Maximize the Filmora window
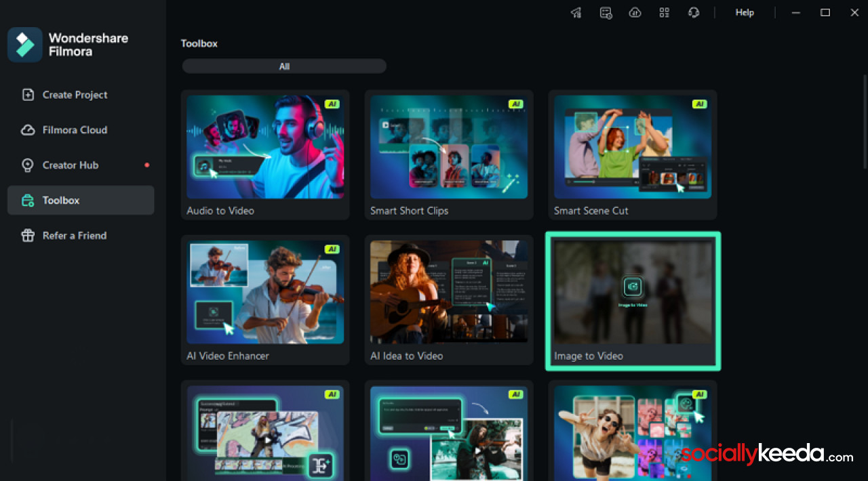This screenshot has height=481, width=868. (825, 13)
